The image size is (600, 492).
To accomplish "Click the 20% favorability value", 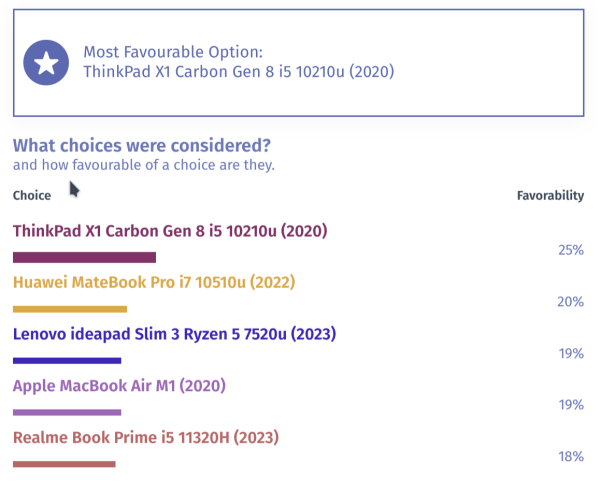I will click(x=571, y=302).
